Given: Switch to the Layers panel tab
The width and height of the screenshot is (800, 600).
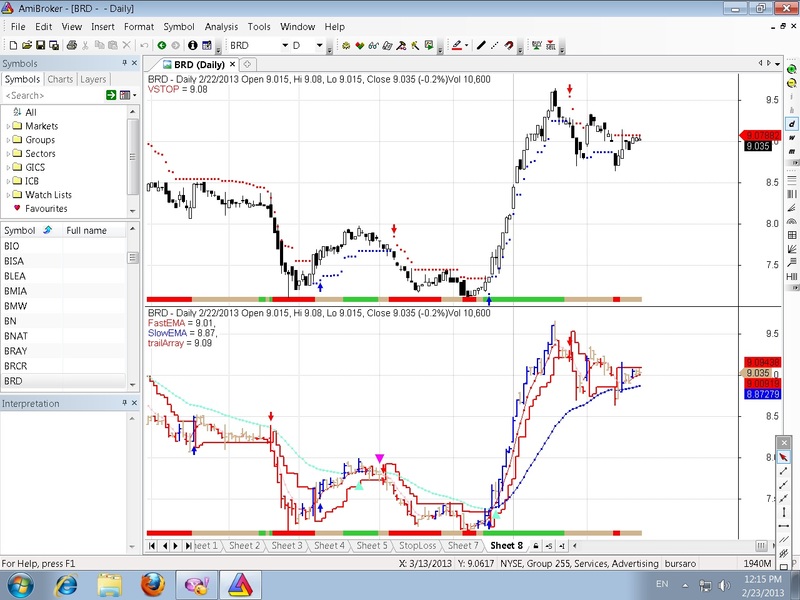Looking at the screenshot, I should pos(93,79).
